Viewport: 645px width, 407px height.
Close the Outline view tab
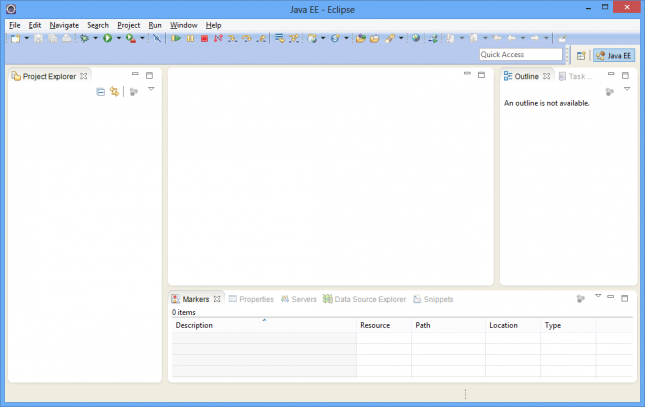pyautogui.click(x=546, y=76)
